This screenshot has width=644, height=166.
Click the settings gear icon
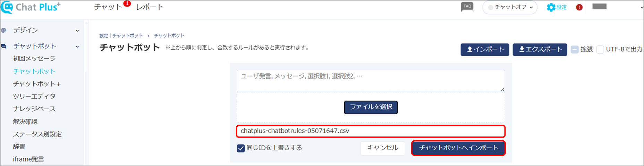point(551,7)
